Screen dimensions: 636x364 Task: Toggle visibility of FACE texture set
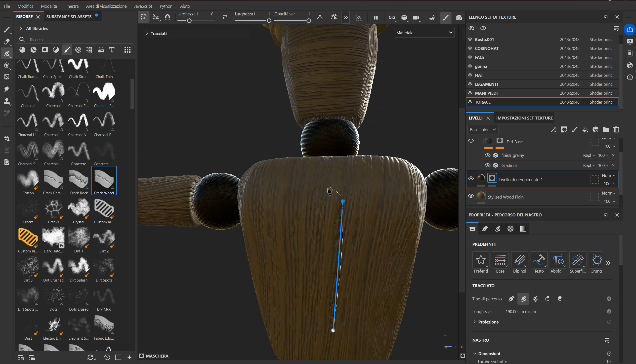pyautogui.click(x=470, y=57)
